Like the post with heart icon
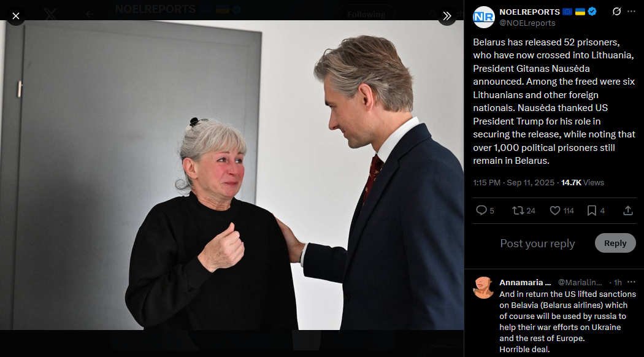 [555, 210]
